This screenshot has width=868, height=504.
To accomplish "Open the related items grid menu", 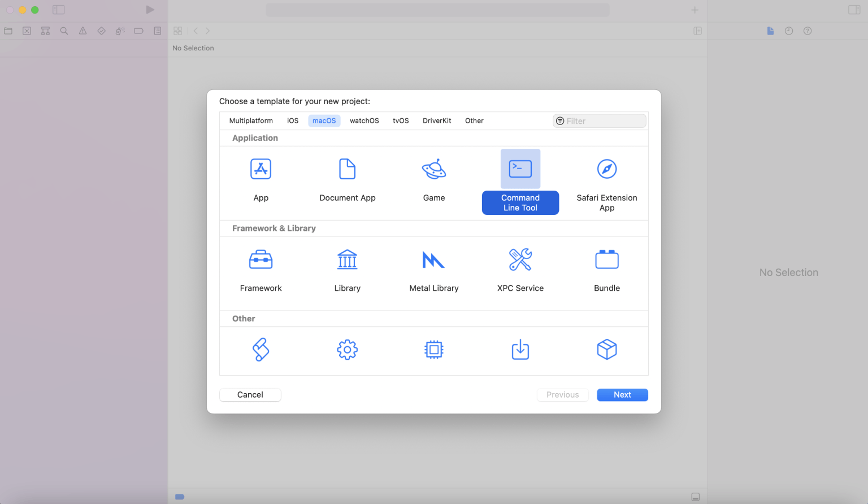I will [178, 31].
